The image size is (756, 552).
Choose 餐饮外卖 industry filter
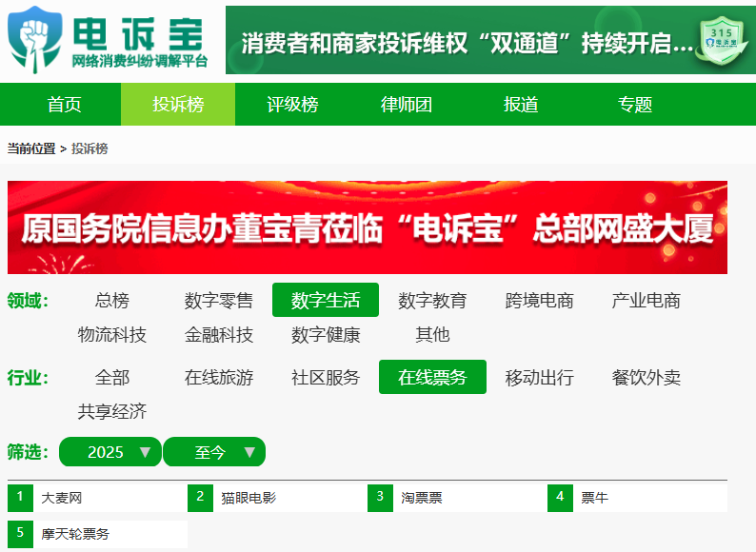[x=646, y=377]
